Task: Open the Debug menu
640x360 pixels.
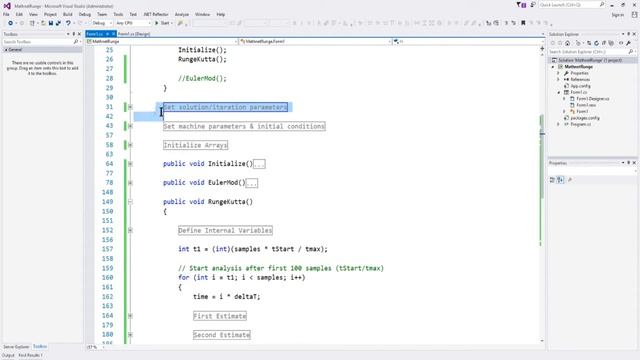Action: 84,14
